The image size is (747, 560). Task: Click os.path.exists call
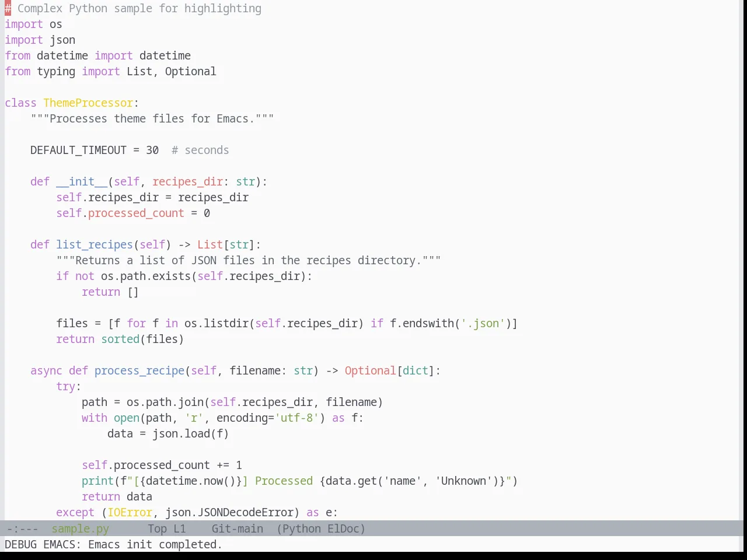pyautogui.click(x=146, y=276)
